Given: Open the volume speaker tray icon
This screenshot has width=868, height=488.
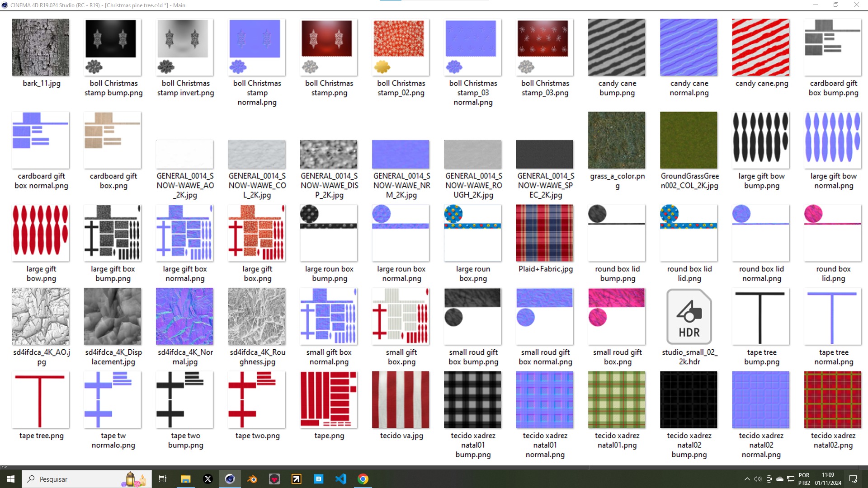Looking at the screenshot, I should [x=758, y=479].
